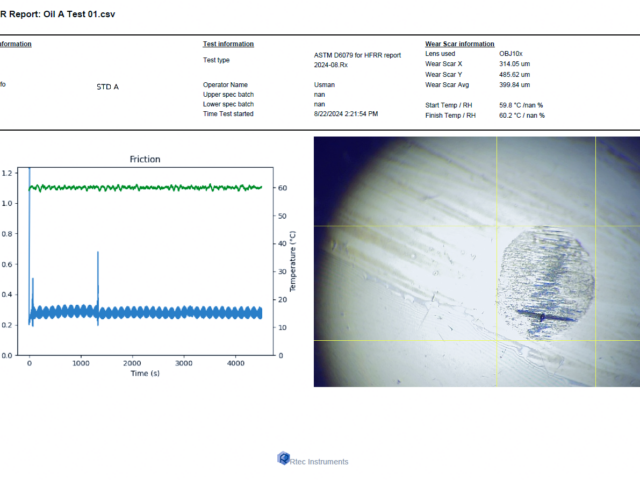Click 'ASTM D6079 for HFRR report' value
This screenshot has height=480, width=640.
point(358,55)
